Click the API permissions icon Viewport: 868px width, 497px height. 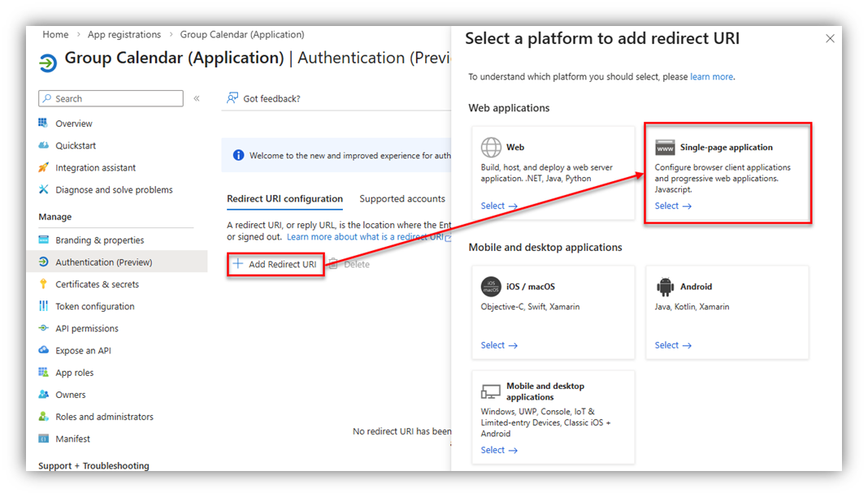pos(43,328)
